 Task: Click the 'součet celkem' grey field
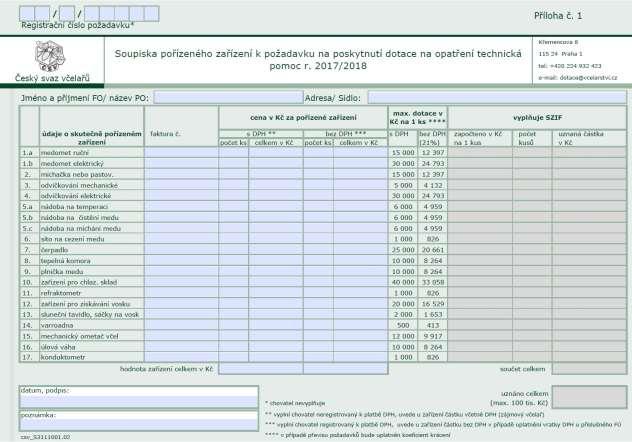(x=589, y=369)
